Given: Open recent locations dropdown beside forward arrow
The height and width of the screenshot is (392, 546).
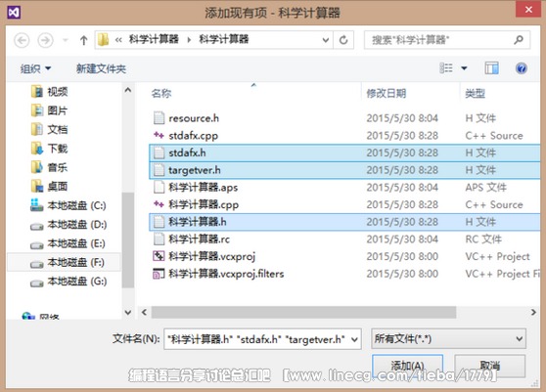Looking at the screenshot, I should 66,40.
